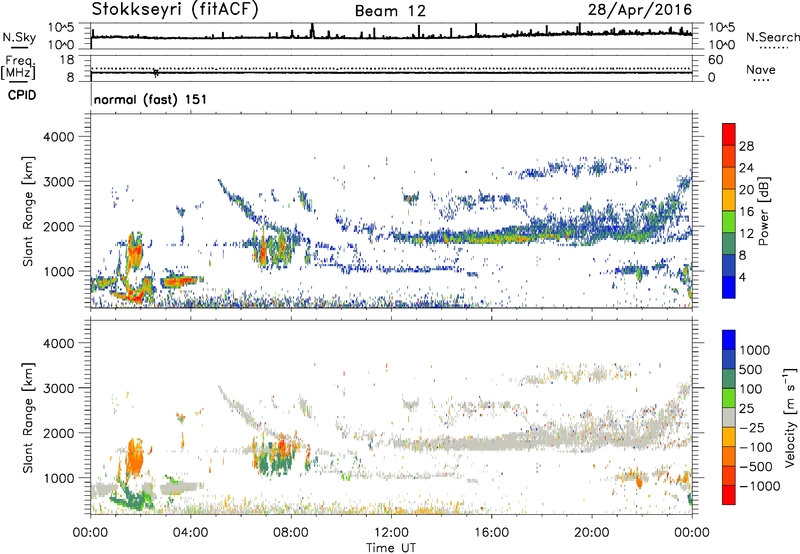Click the "CPID" row label
Image resolution: width=800 pixels, height=554 pixels.
[x=22, y=95]
